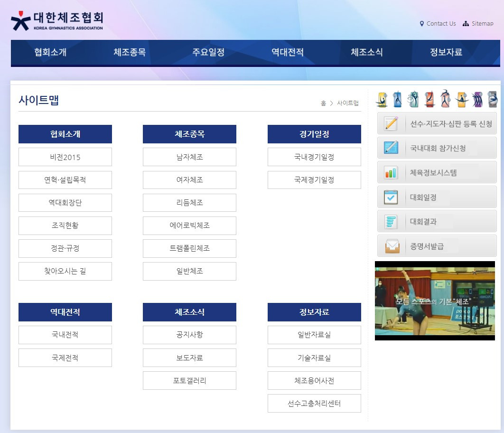
Task: Click the last gymnastics pictogram in the icon row
Action: tap(492, 98)
